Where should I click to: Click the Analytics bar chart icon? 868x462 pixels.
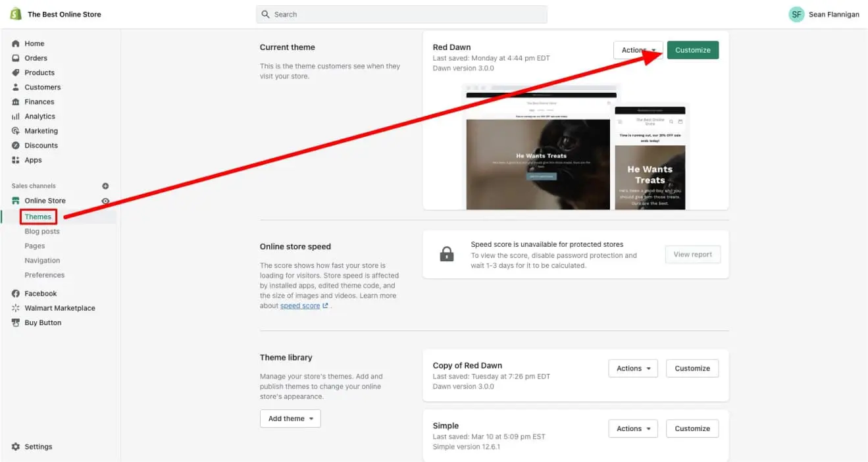pyautogui.click(x=16, y=116)
